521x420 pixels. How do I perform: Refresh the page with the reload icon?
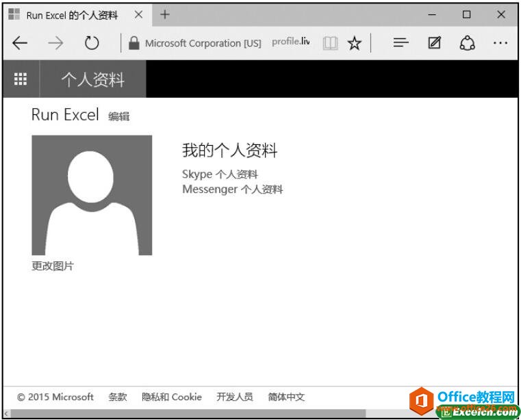[91, 43]
